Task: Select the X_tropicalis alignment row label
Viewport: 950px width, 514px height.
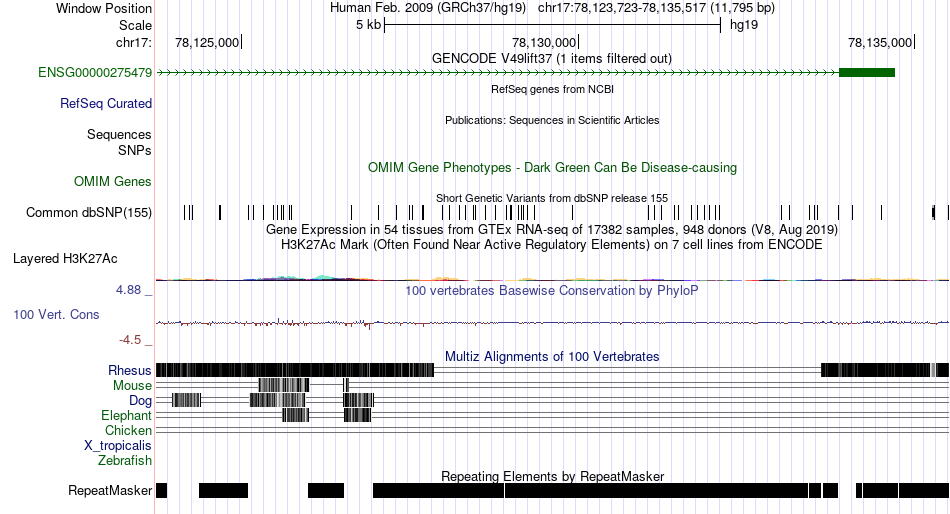Action: (x=118, y=446)
